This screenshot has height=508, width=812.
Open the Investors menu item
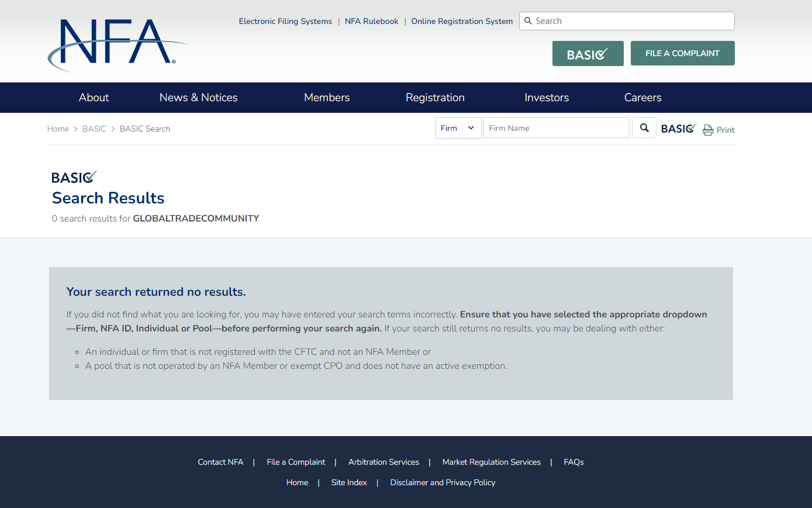pos(547,98)
